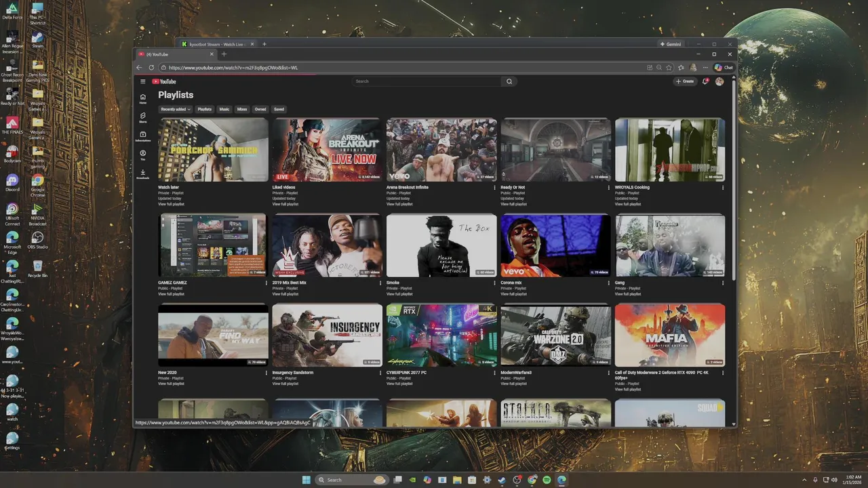868x488 pixels.
Task: Click the Windows taskbar search box
Action: pyautogui.click(x=351, y=480)
